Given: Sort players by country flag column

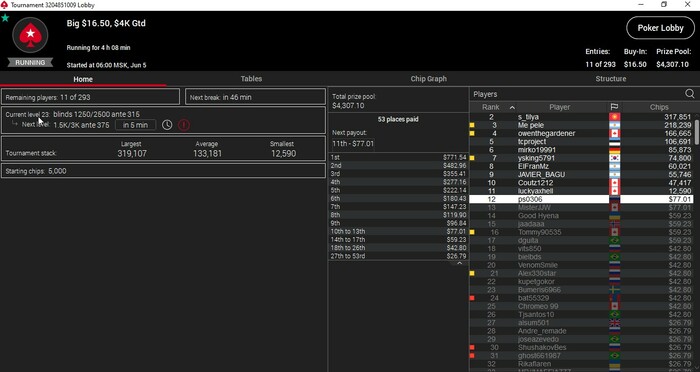Looking at the screenshot, I should 614,107.
